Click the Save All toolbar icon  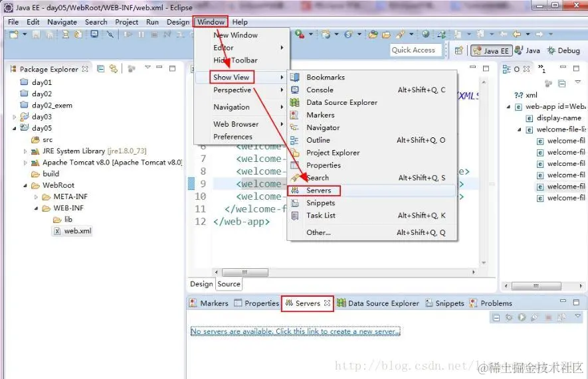click(x=49, y=35)
